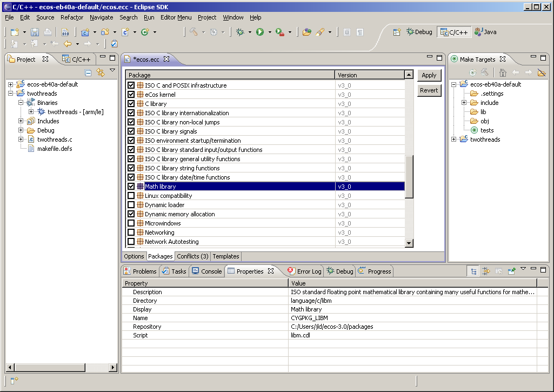Image resolution: width=554 pixels, height=392 pixels.
Task: Click the Print icon in toolbar
Action: coord(48,32)
